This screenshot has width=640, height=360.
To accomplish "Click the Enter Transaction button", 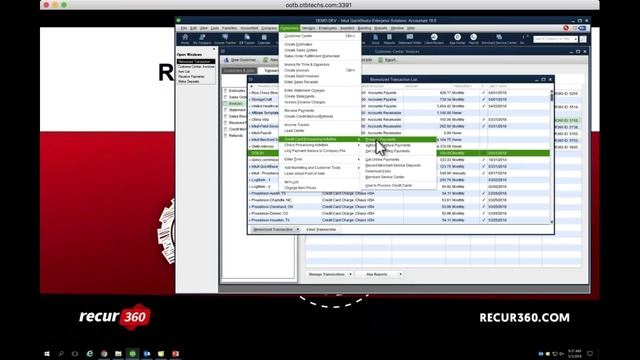I will 321,229.
